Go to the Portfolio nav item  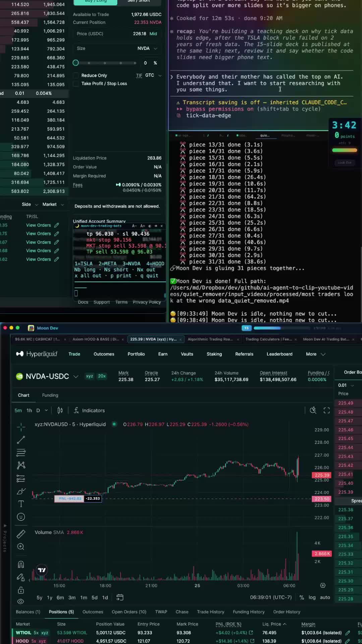[136, 354]
